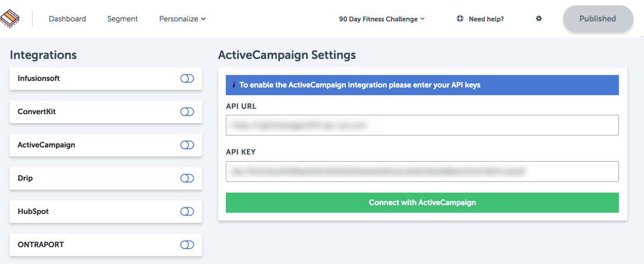644x264 pixels.
Task: Open the Need help? link
Action: [487, 19]
